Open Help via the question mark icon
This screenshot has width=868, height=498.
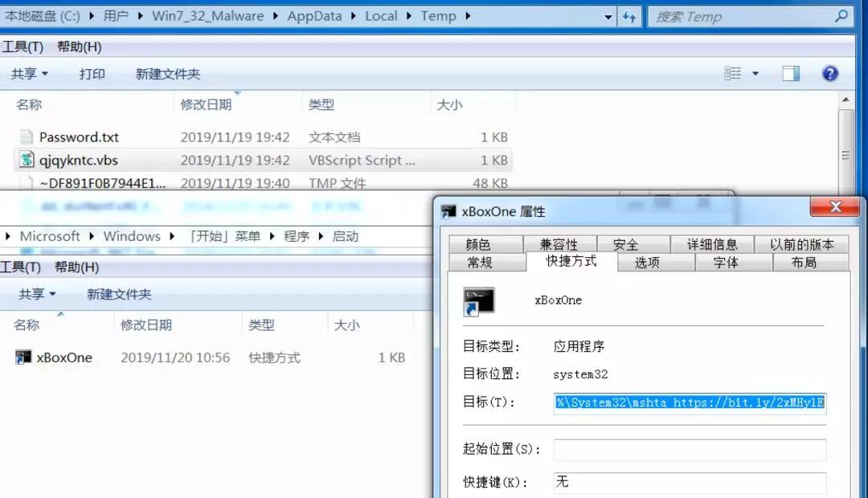830,73
